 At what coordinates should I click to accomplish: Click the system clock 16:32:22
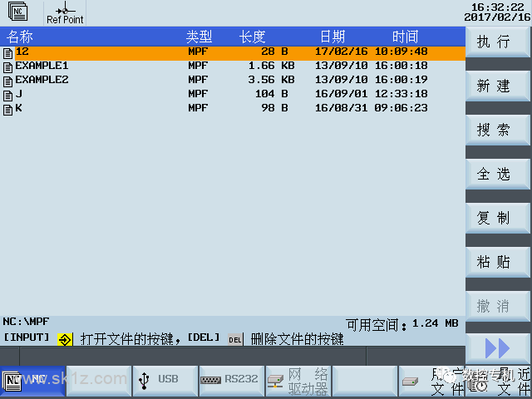(x=498, y=7)
